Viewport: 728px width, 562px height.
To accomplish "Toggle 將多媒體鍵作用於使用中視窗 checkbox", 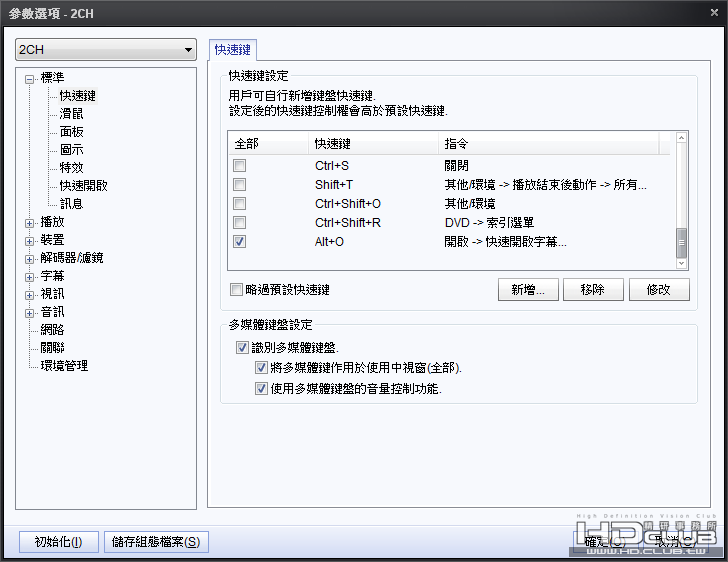I will point(261,368).
